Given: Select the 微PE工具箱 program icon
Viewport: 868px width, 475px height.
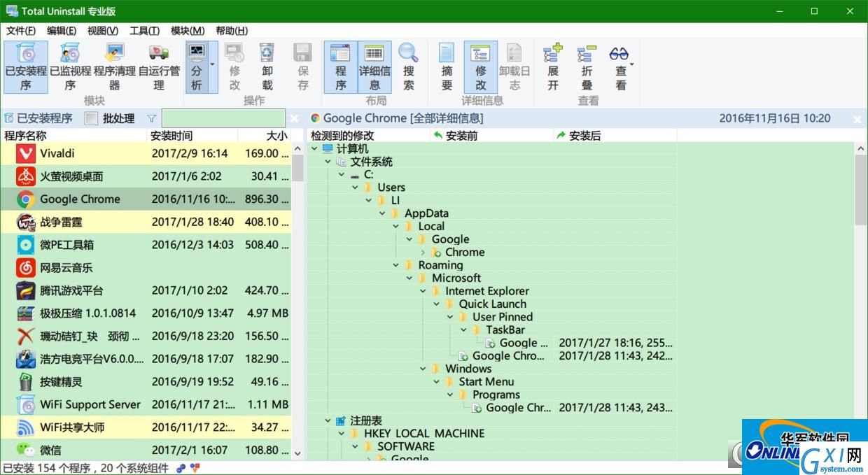Looking at the screenshot, I should pyautogui.click(x=26, y=245).
